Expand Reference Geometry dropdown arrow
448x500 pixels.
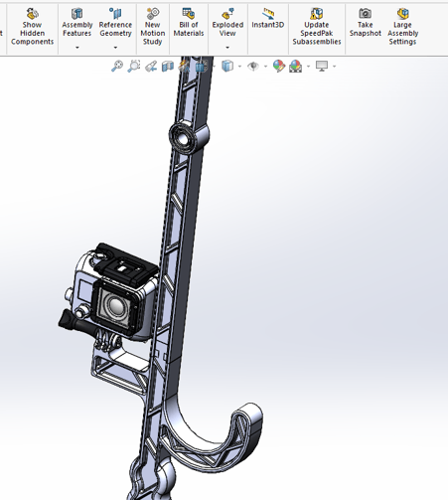[x=115, y=48]
